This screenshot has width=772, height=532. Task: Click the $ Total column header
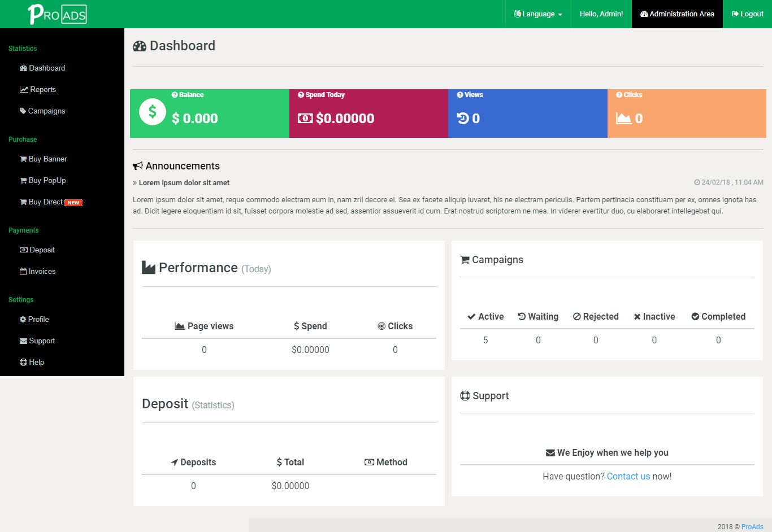pyautogui.click(x=290, y=462)
